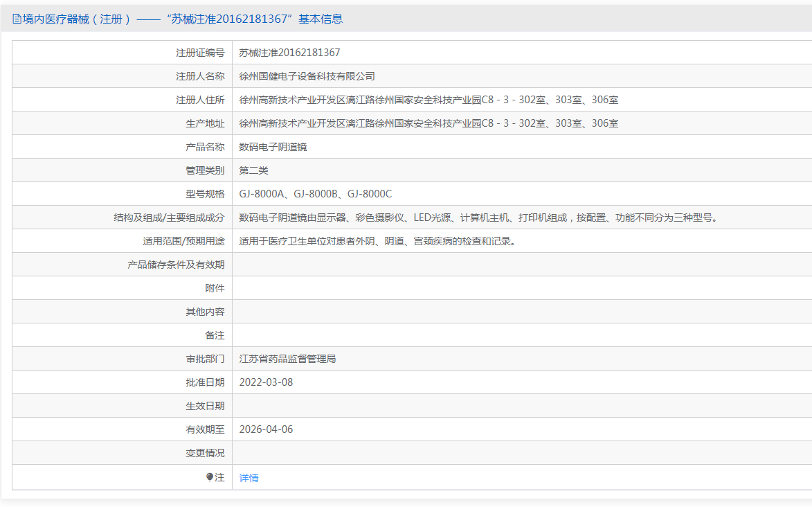Select the expiry date 2026-04-06
This screenshot has height=507, width=812.
point(266,429)
